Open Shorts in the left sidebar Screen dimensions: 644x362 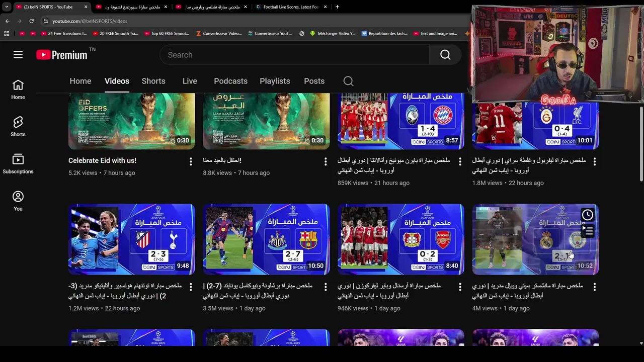pos(18,127)
